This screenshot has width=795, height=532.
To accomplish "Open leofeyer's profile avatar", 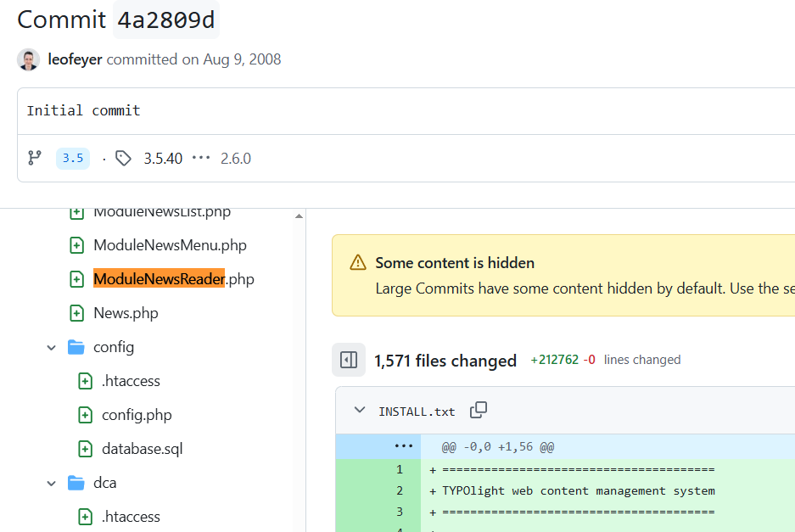I will (x=28, y=59).
